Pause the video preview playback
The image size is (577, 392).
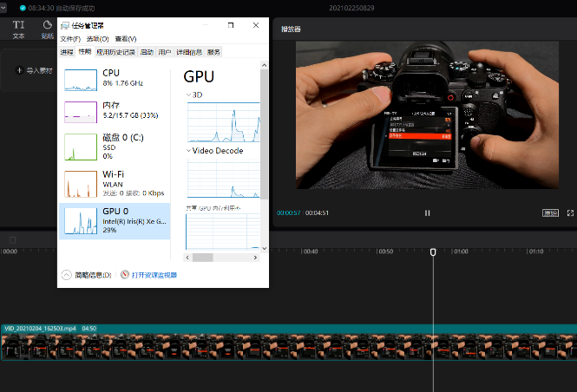click(x=427, y=212)
